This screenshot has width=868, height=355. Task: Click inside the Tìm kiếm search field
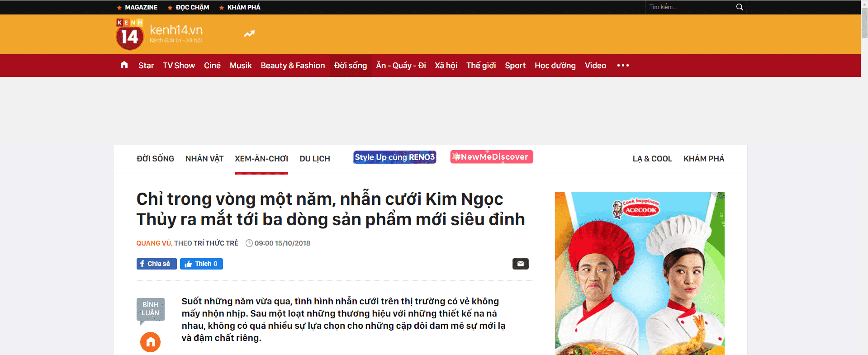coord(690,7)
